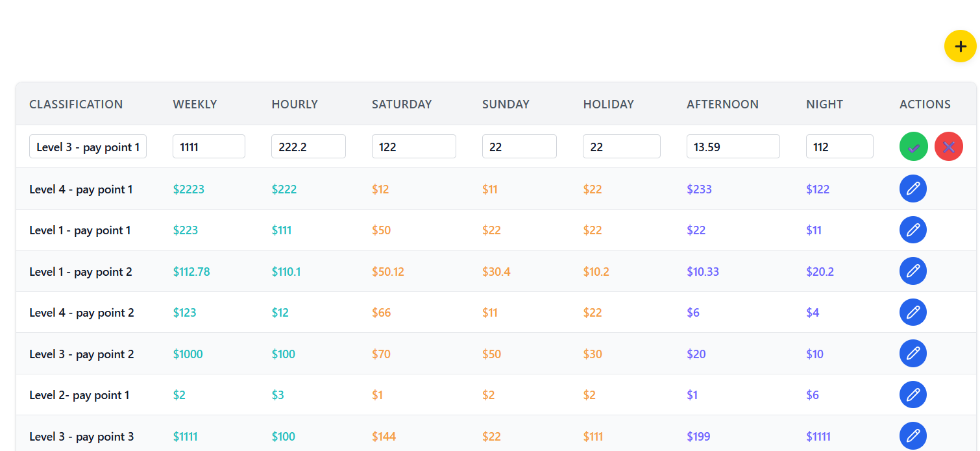Click the classification field showing Level 3 - pay point 1
Image resolution: width=980 pixels, height=451 pixels.
click(88, 146)
